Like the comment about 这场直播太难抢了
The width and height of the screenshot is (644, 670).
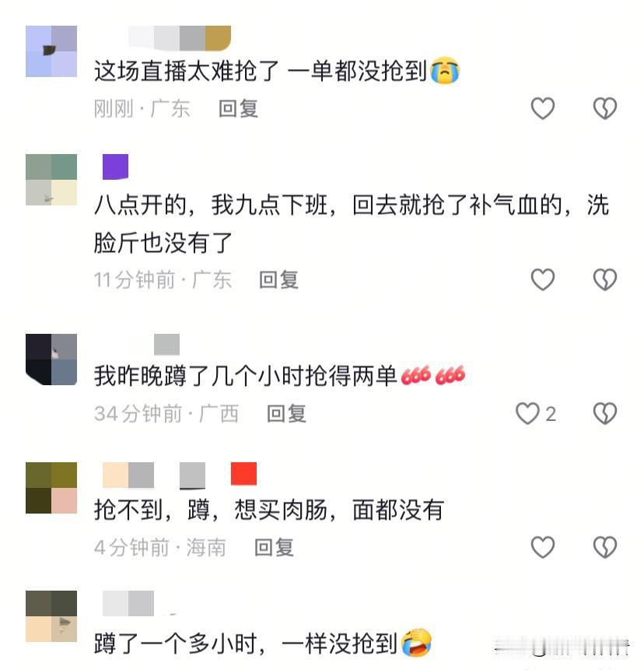(x=542, y=108)
